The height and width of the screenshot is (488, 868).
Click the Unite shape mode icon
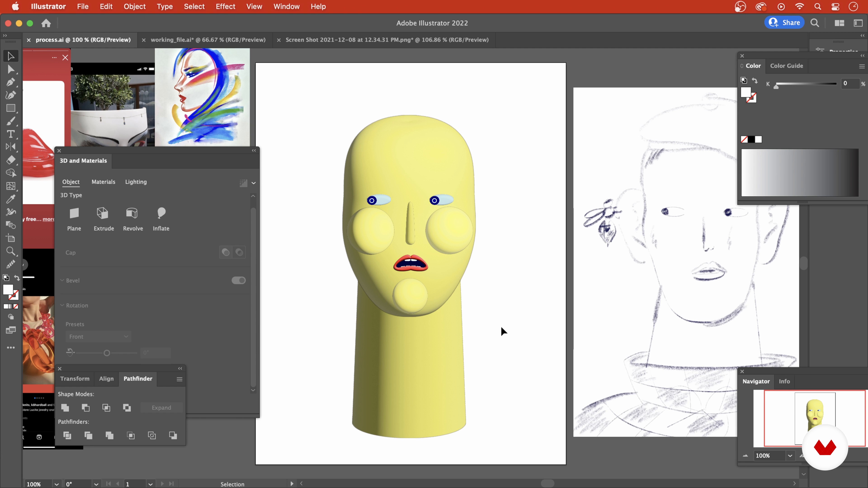(x=65, y=408)
